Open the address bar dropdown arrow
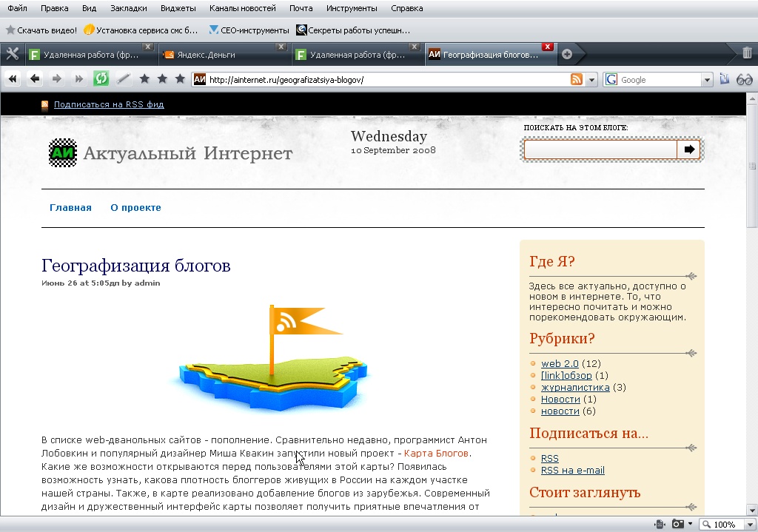Screen dimensions: 758x532 click(591, 80)
